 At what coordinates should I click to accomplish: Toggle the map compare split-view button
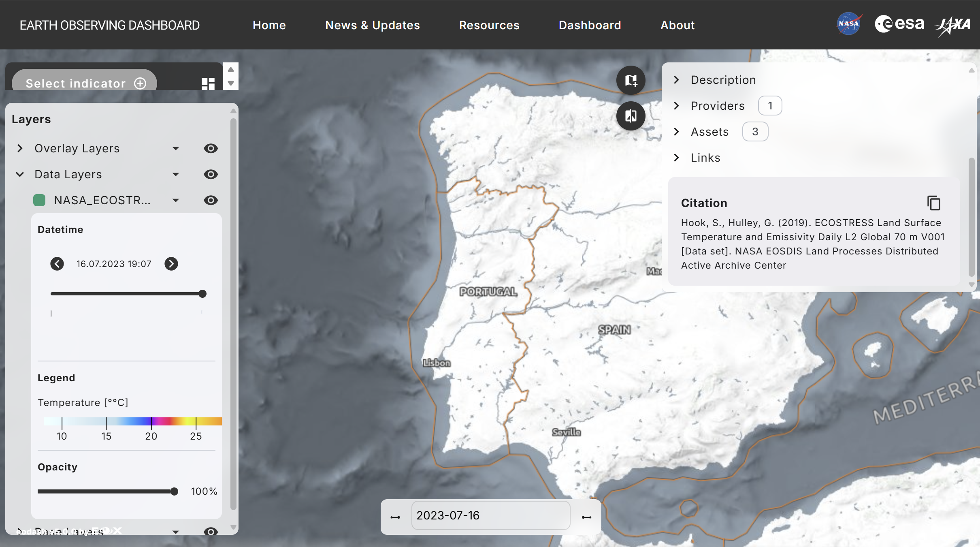[631, 116]
